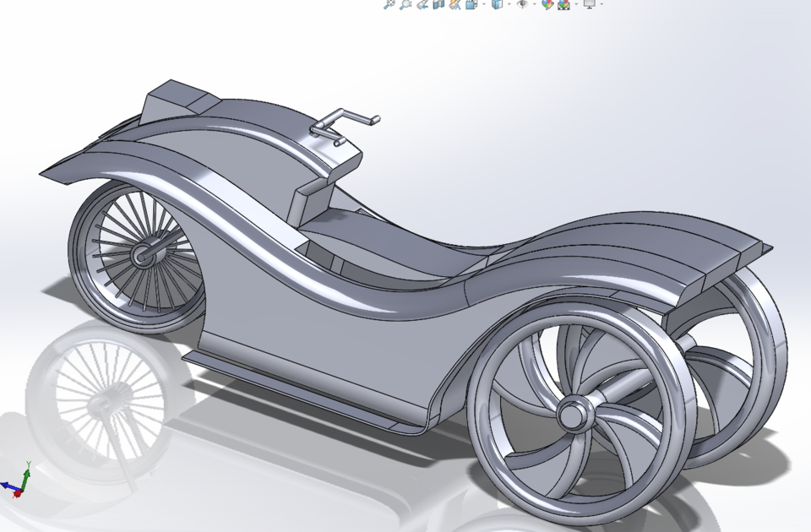This screenshot has width=811, height=532.
Task: Expand the Hide/Show Items dropdown arrow
Action: pos(533,7)
